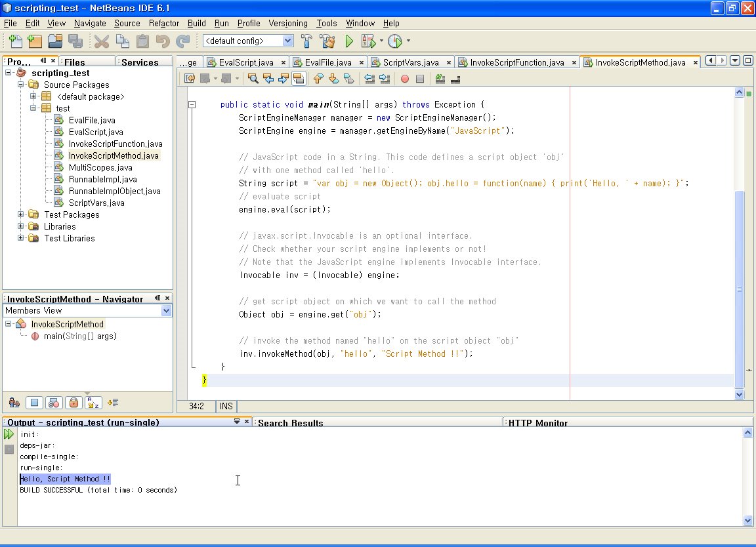Close the EvalFile.java tab
This screenshot has height=547, width=756.
coord(362,63)
